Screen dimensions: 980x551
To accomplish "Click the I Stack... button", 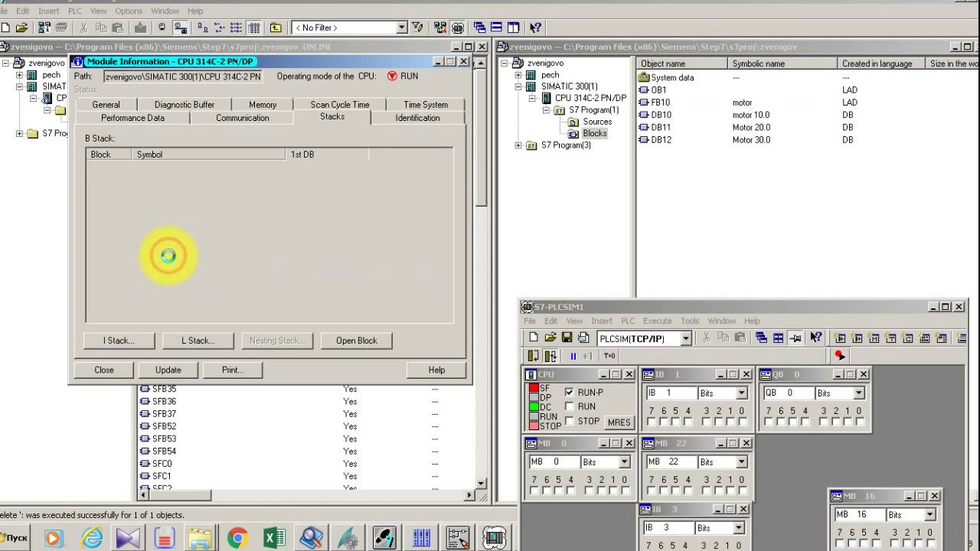I will point(119,341).
